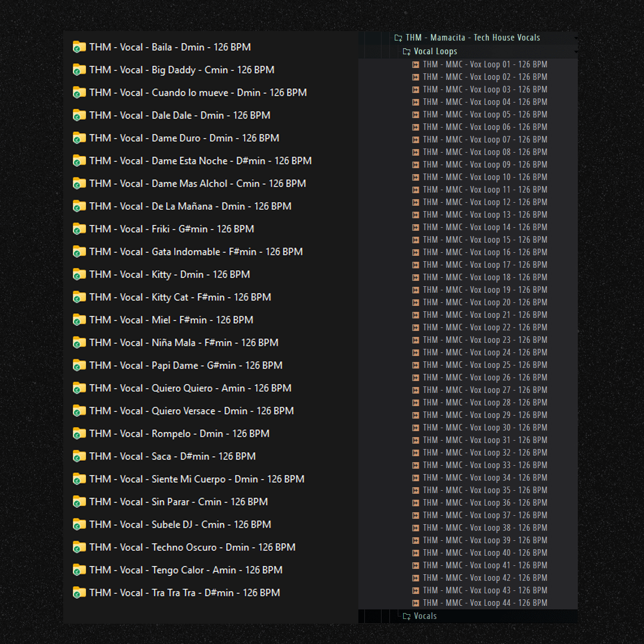Select Vox Loop 10 sample

click(485, 177)
